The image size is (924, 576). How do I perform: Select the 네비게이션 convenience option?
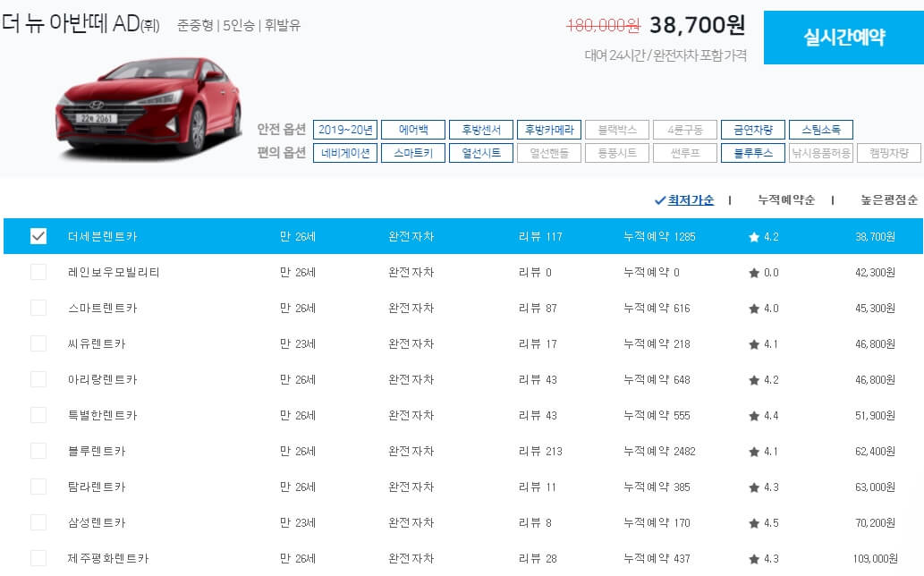[x=343, y=152]
